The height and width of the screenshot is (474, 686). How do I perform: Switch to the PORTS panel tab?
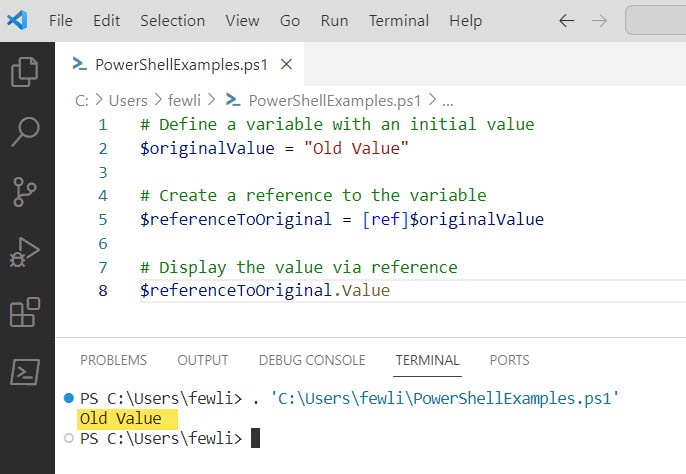pyautogui.click(x=509, y=360)
